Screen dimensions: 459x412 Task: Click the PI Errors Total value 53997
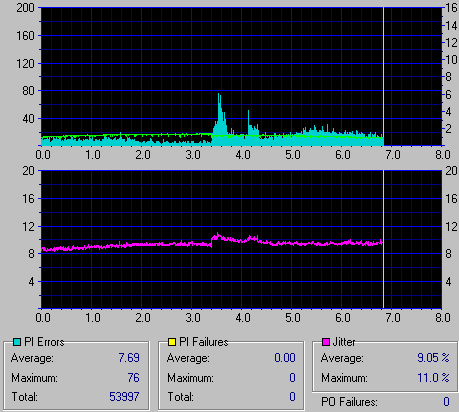point(124,397)
